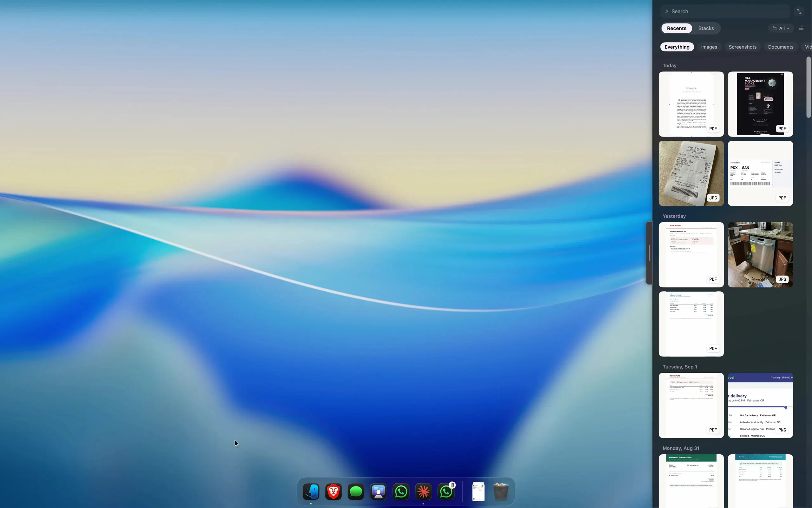The height and width of the screenshot is (508, 812).
Task: Click the Today section heading
Action: (669, 65)
